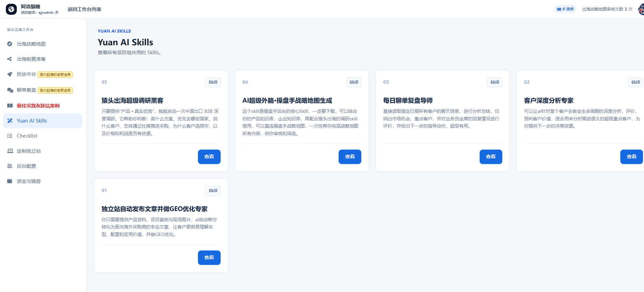644x292 pixels.
Task: Open 资金与猿券 page
Action: 43,181
